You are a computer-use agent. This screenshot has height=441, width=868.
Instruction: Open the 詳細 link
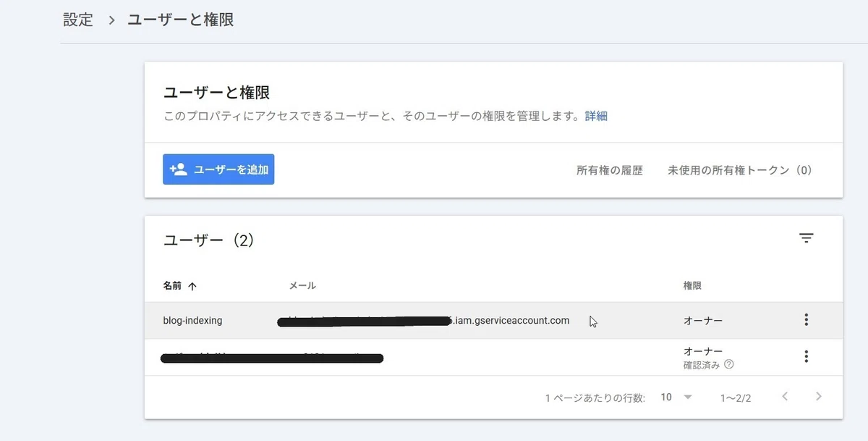pos(596,116)
